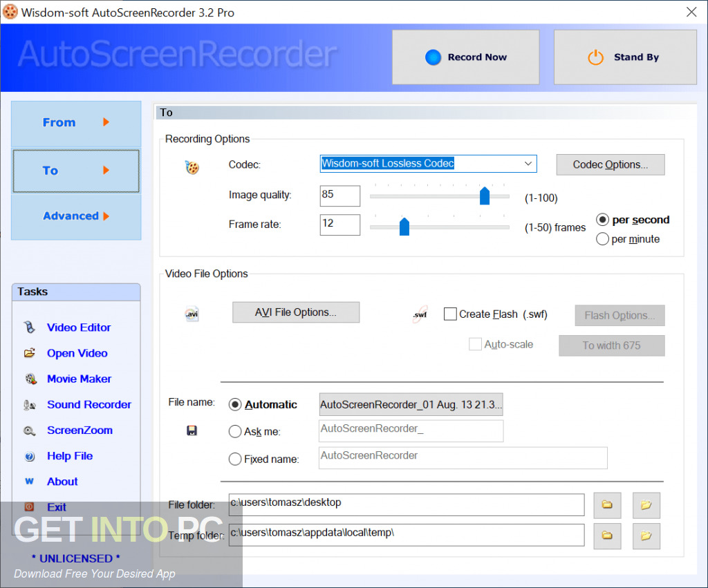Click the Record Now button
This screenshot has width=708, height=588.
465,57
